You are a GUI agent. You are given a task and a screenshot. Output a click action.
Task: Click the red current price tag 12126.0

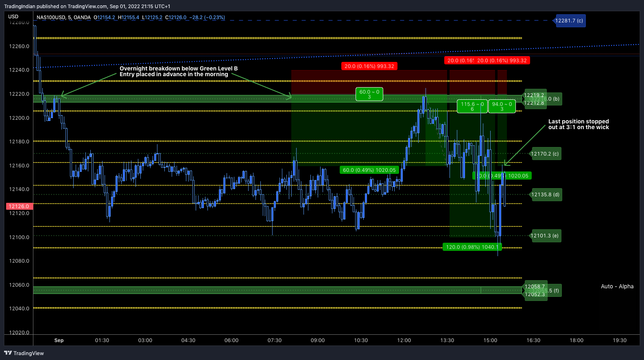coord(19,206)
